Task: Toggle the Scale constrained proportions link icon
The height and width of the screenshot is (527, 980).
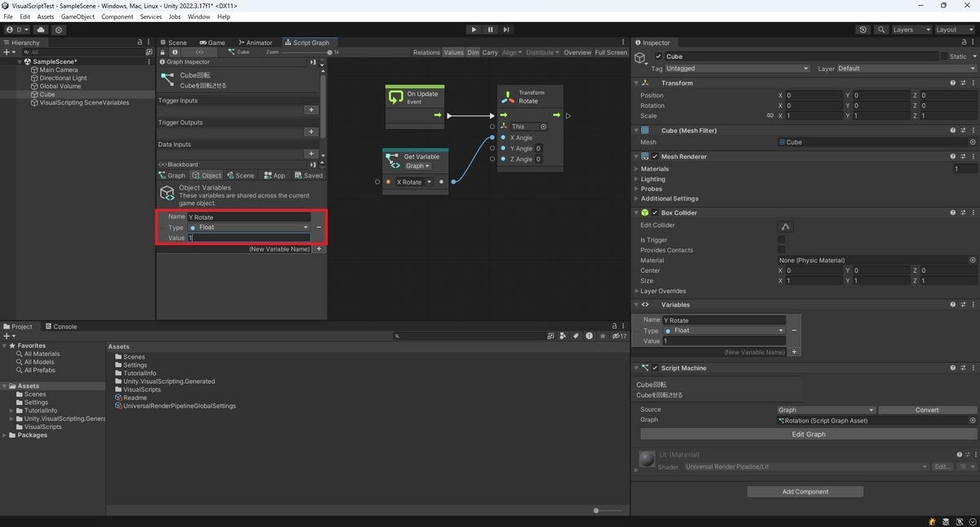Action: pos(769,116)
